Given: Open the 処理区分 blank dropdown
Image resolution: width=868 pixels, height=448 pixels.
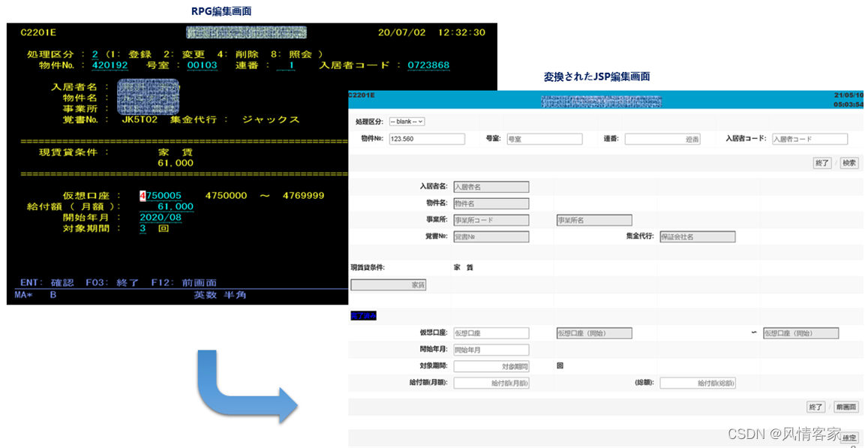Looking at the screenshot, I should point(407,122).
